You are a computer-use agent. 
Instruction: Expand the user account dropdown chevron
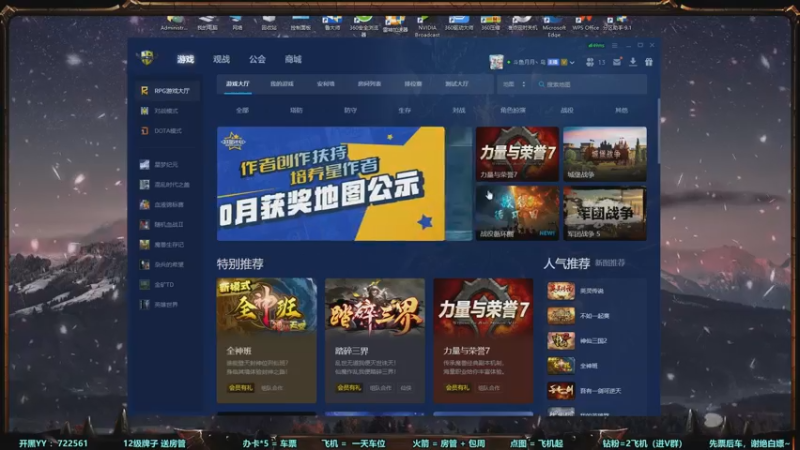click(572, 62)
